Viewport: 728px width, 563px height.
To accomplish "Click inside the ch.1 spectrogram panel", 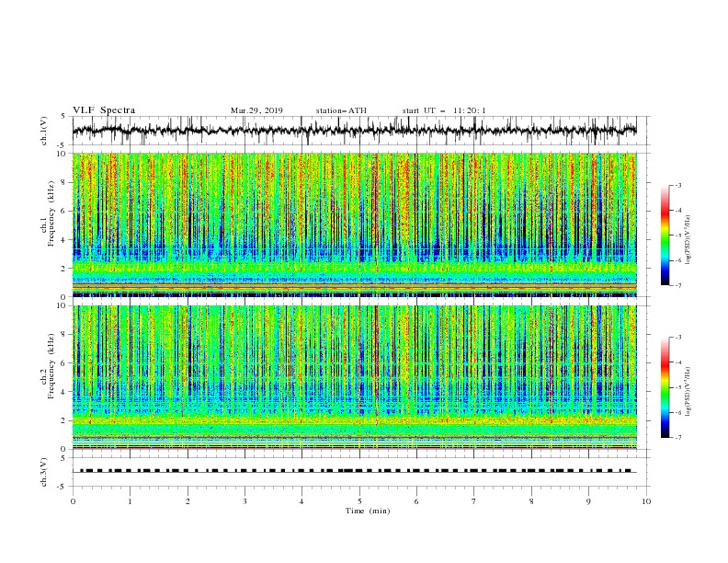I will pyautogui.click(x=355, y=224).
